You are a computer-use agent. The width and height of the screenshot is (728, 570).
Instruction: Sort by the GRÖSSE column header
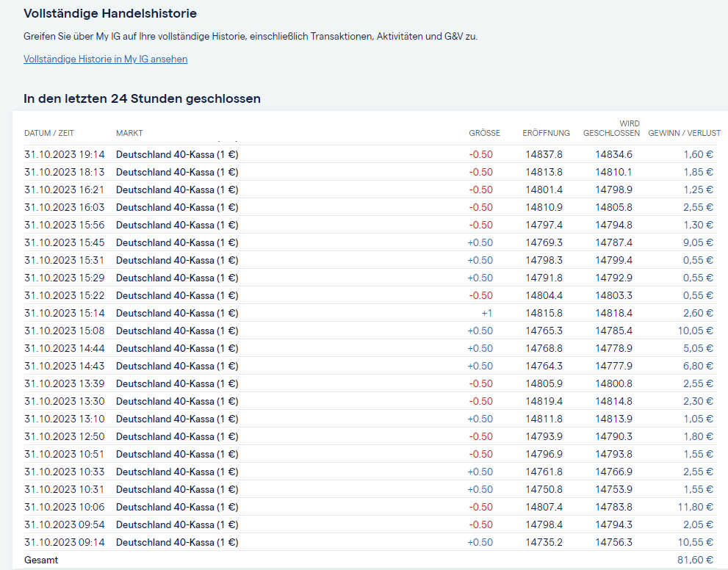[x=484, y=133]
